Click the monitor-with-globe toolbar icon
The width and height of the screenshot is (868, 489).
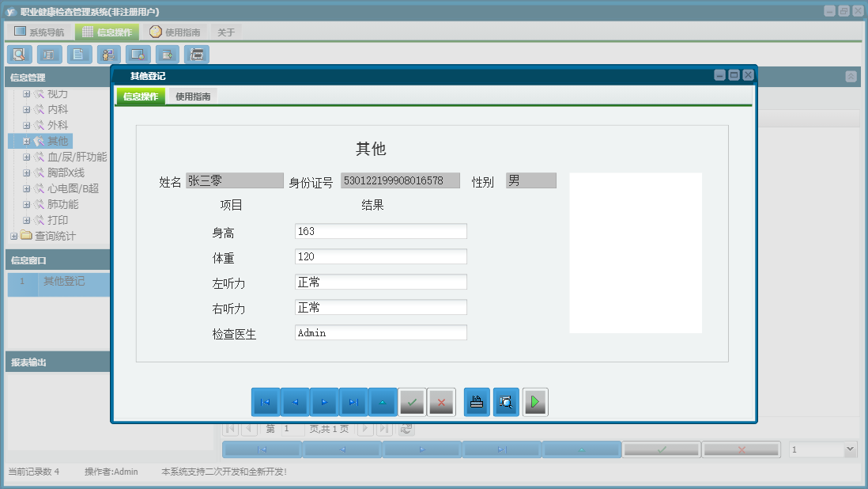137,54
